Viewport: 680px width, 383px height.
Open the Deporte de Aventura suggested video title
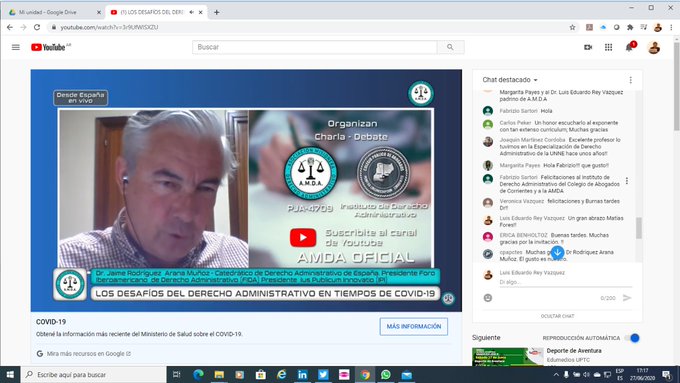click(574, 350)
